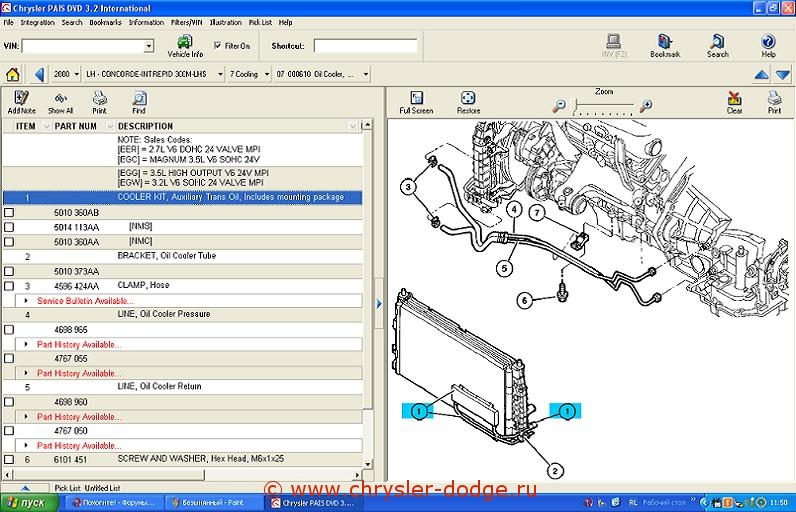796x512 pixels.
Task: Check the box for part 5014 113AA
Action: 9,227
